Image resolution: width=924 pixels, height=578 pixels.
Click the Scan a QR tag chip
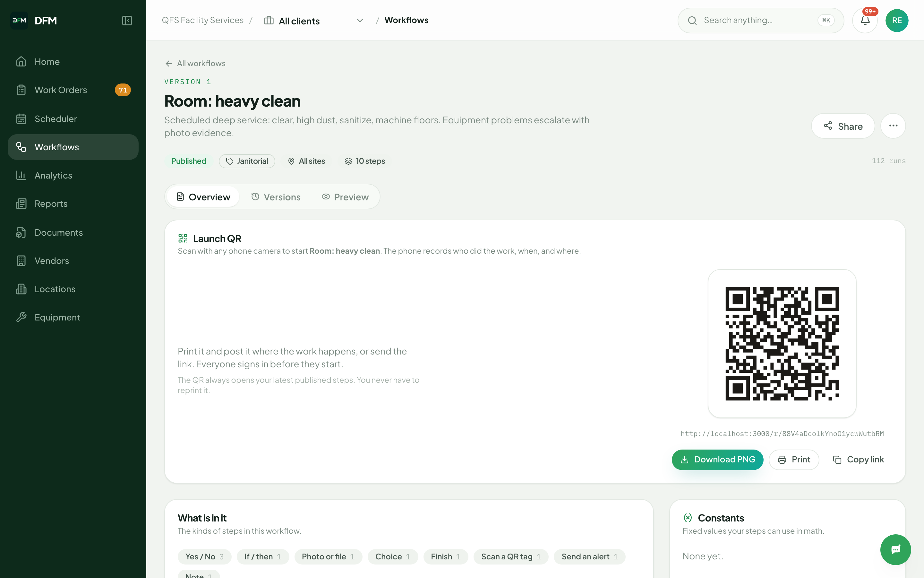pyautogui.click(x=511, y=556)
